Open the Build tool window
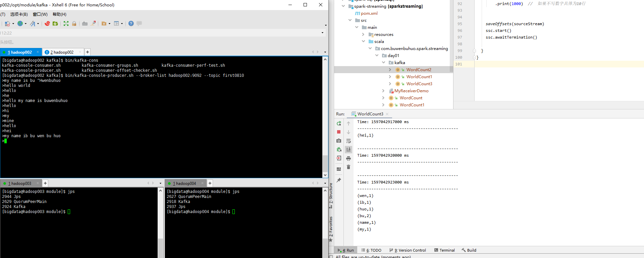The width and height of the screenshot is (644, 258). pos(469,250)
